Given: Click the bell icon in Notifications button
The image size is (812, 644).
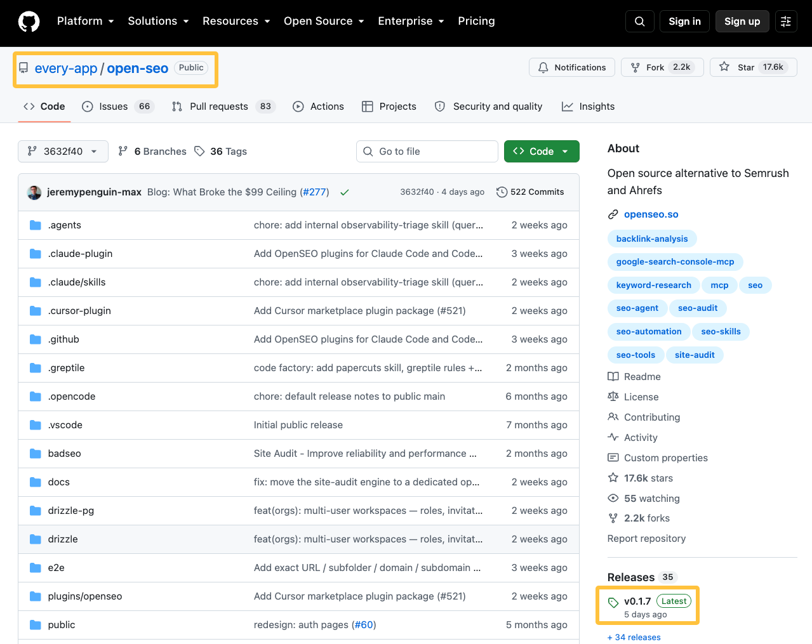Looking at the screenshot, I should [543, 67].
